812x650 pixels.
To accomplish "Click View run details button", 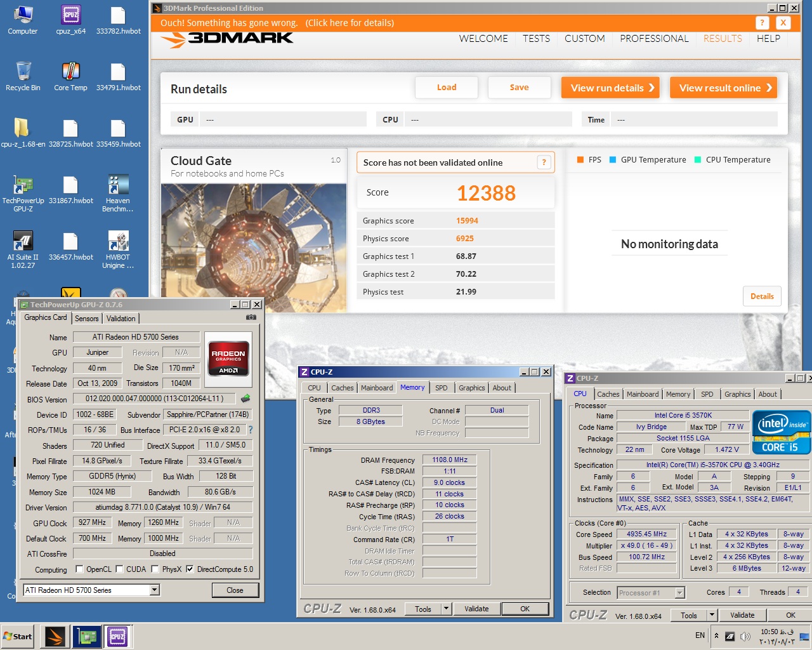I will pos(610,88).
